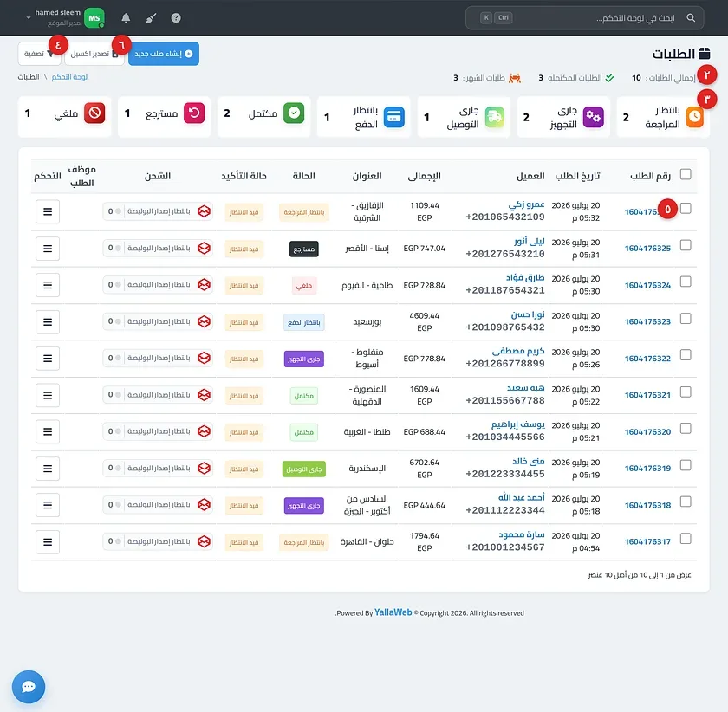
Task: Click shipping carrier icon in يوسف إبراهيم row
Action: pos(205,431)
